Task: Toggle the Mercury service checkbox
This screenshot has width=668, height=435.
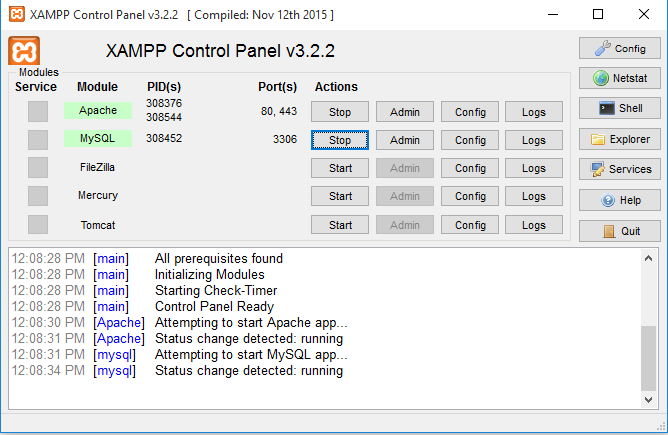Action: (x=38, y=196)
